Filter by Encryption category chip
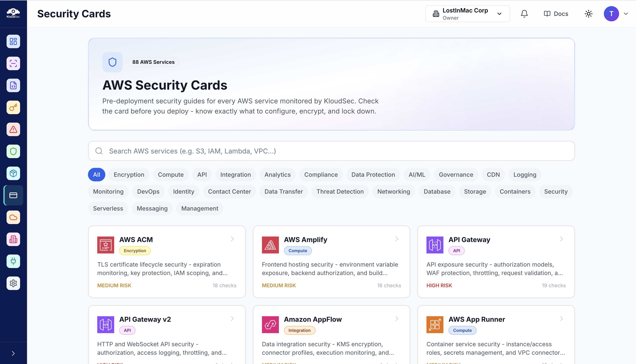 (x=129, y=175)
